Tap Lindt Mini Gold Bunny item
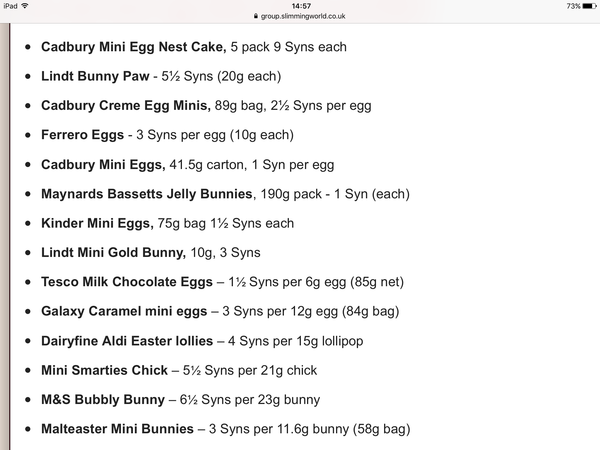This screenshot has width=600, height=450. tap(151, 253)
